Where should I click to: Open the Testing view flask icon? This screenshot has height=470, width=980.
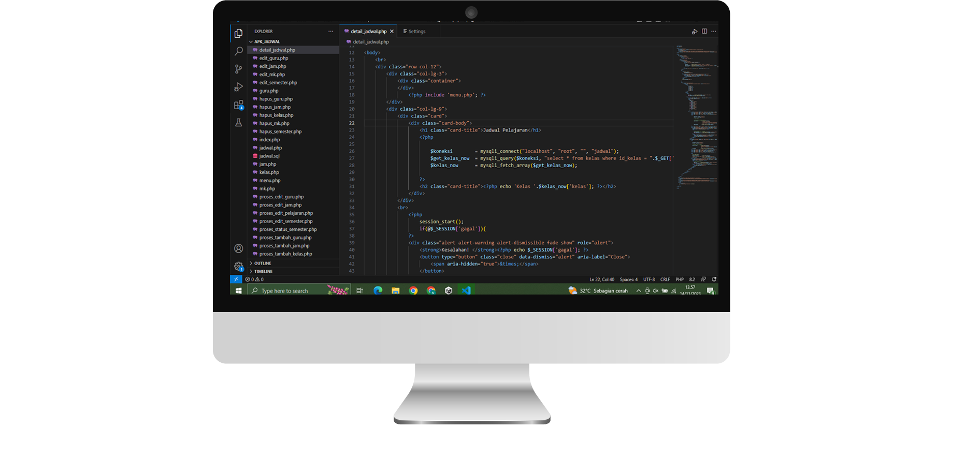[238, 123]
